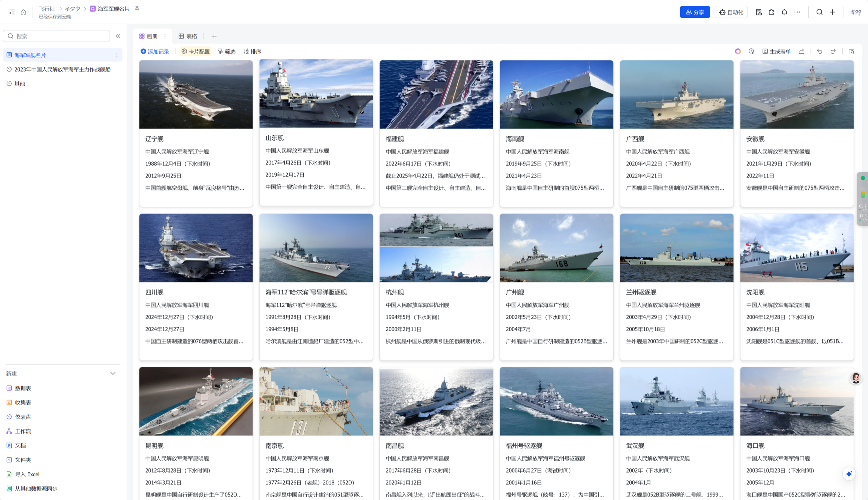Click the colorful AI ring icon

click(738, 51)
